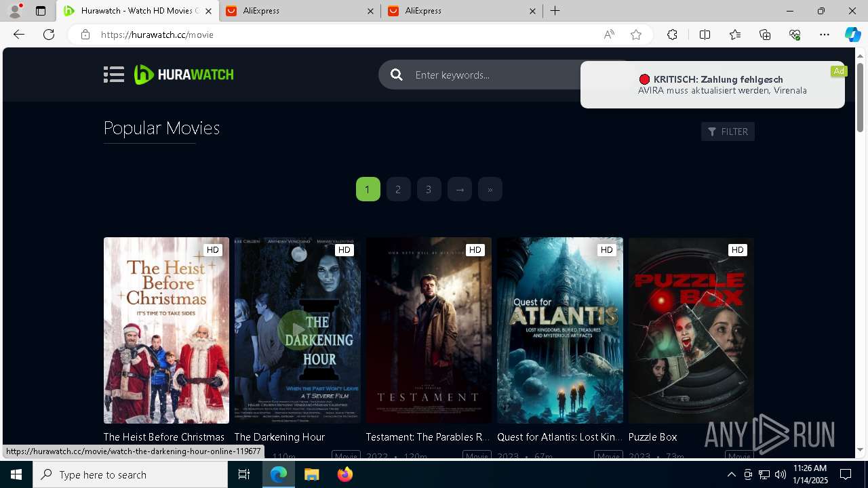Open Microsoft Edge from taskbar
Viewport: 868px width, 488px height.
point(279,474)
